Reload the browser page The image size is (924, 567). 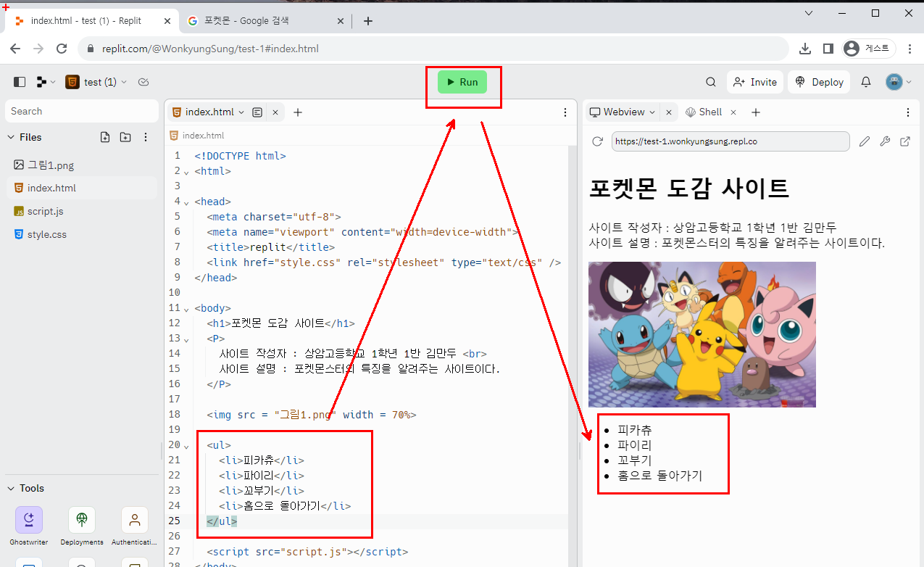[x=63, y=49]
